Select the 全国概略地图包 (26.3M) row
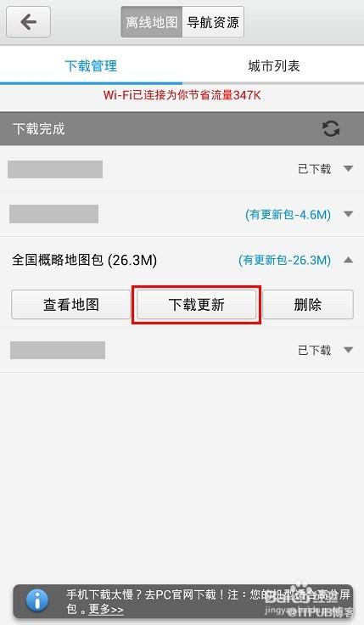 click(182, 261)
